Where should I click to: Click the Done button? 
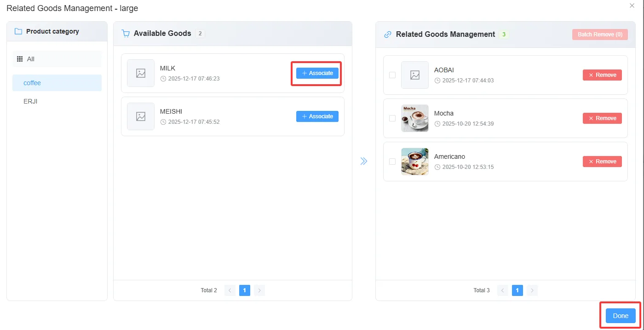click(621, 316)
